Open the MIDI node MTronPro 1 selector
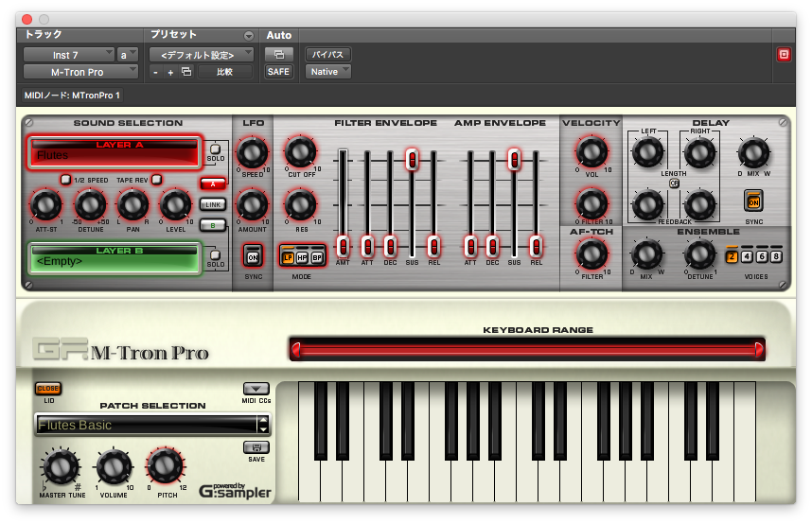This screenshot has height=524, width=812. click(72, 96)
